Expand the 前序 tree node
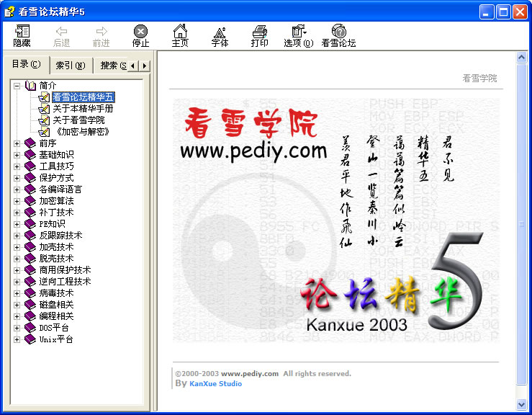Viewport: 532px width, 415px height. pos(17,143)
